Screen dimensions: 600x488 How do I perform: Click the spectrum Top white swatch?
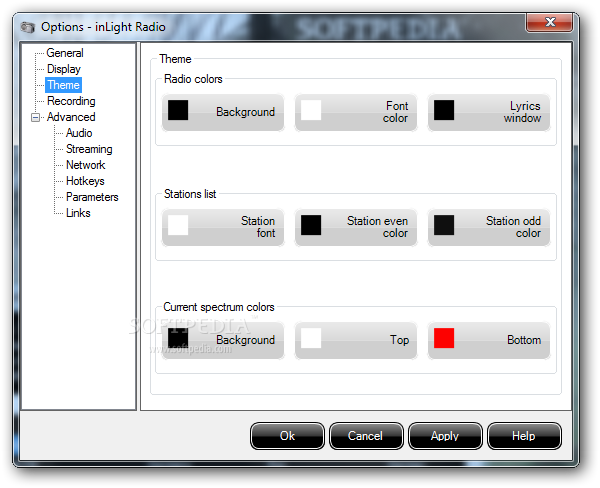pos(311,338)
